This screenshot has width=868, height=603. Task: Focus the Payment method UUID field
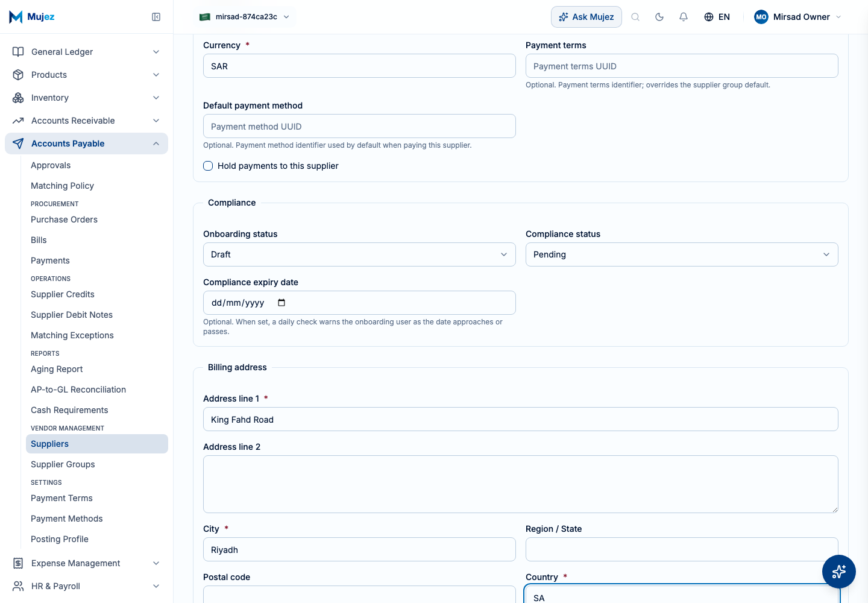point(359,126)
